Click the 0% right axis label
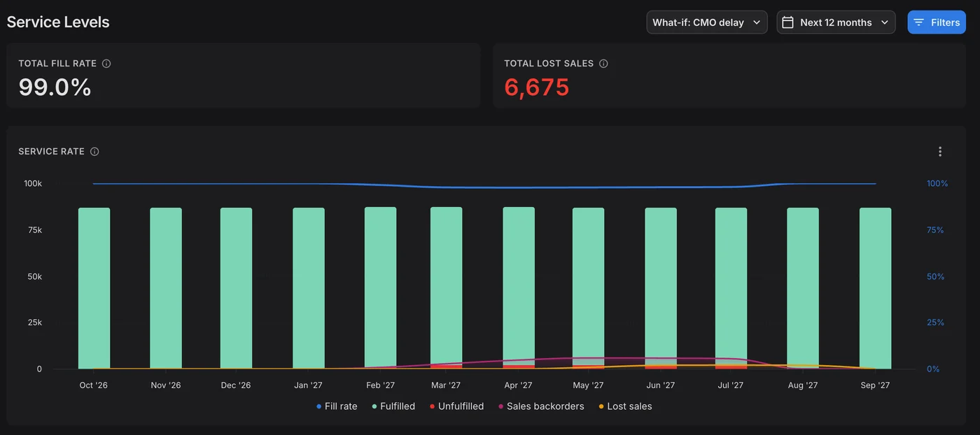 pyautogui.click(x=933, y=369)
